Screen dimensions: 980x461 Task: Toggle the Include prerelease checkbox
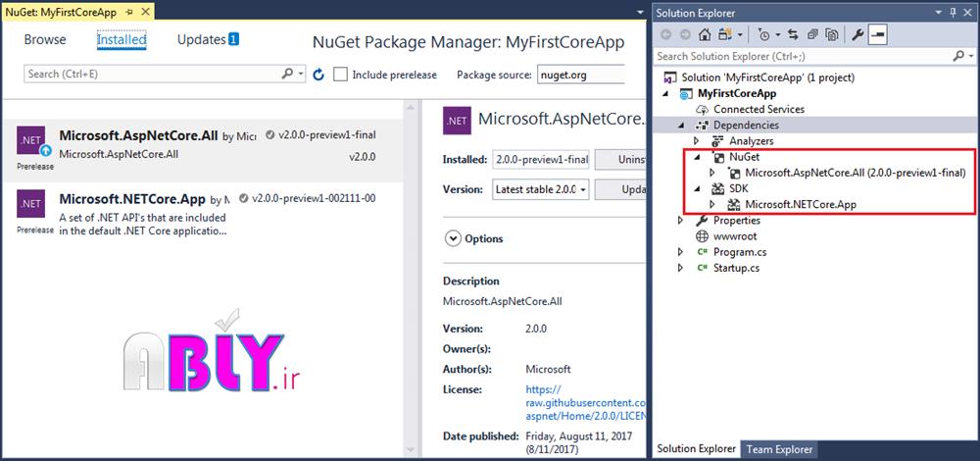(x=340, y=75)
